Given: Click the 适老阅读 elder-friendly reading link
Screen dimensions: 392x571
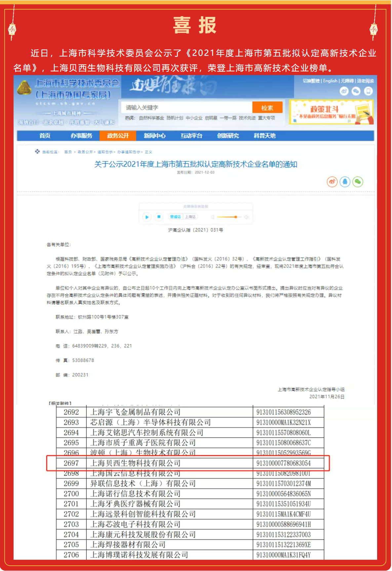Looking at the screenshot, I should tap(365, 81).
